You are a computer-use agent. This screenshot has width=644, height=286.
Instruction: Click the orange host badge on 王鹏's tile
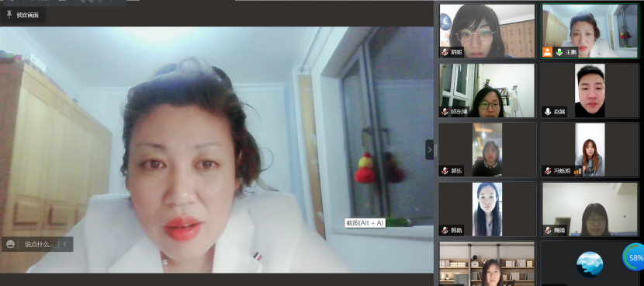(x=548, y=52)
